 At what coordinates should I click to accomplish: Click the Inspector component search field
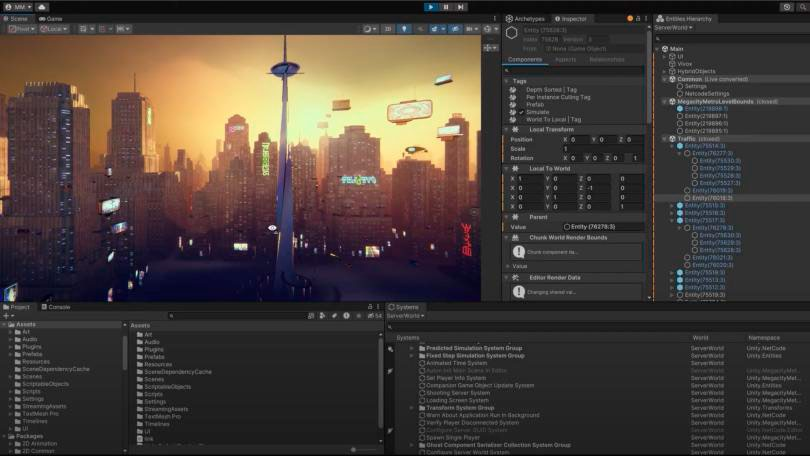pos(573,70)
